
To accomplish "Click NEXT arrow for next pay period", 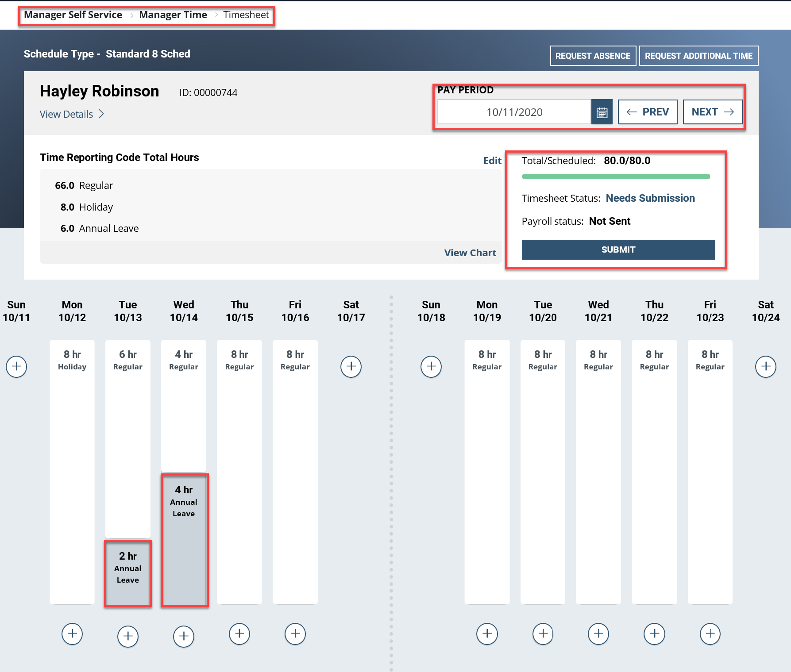I will 712,112.
